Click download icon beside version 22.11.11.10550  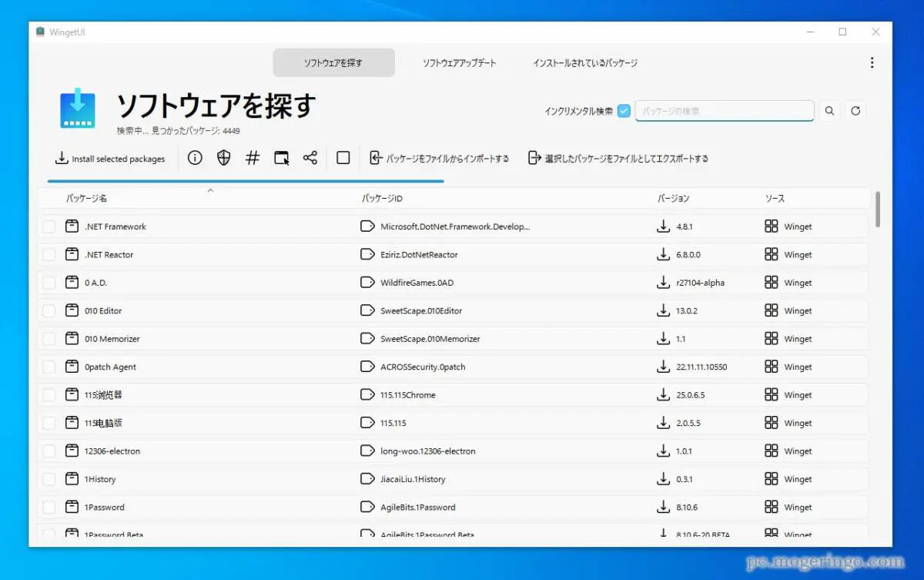coord(663,367)
